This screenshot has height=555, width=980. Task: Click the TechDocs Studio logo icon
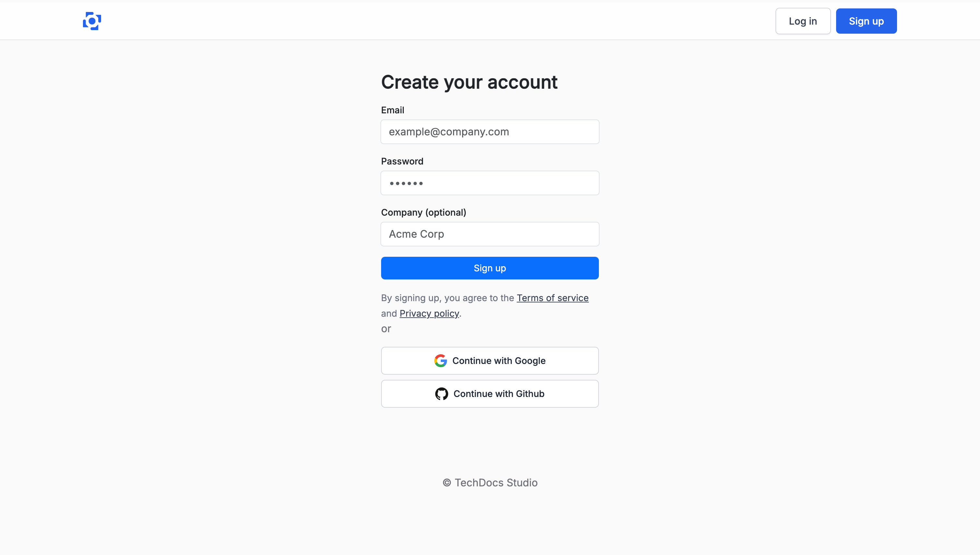pyautogui.click(x=92, y=21)
